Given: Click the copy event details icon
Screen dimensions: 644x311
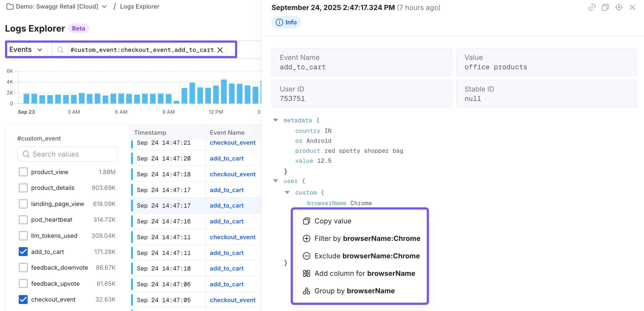Looking at the screenshot, I should click(605, 7).
